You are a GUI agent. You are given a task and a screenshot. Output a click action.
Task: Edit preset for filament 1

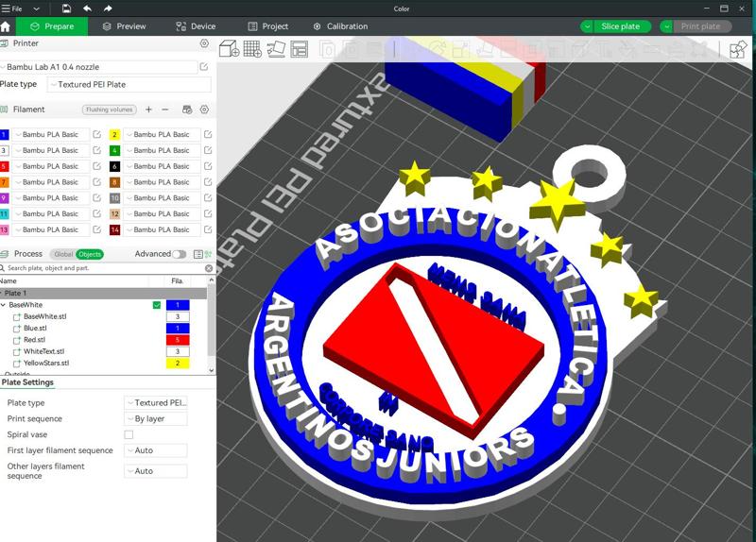tap(97, 134)
